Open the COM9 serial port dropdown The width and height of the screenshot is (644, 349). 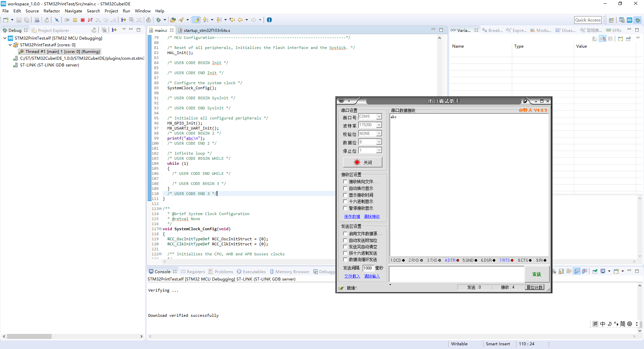(379, 117)
